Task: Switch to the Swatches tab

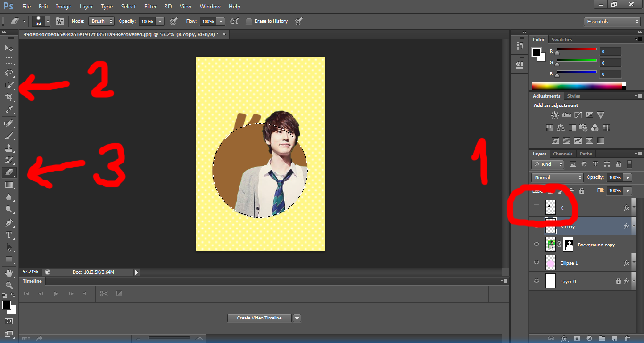Action: click(x=561, y=40)
